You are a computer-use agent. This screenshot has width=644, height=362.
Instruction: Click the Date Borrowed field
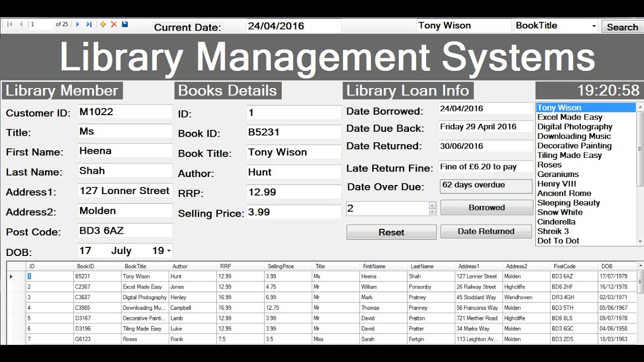click(x=486, y=109)
